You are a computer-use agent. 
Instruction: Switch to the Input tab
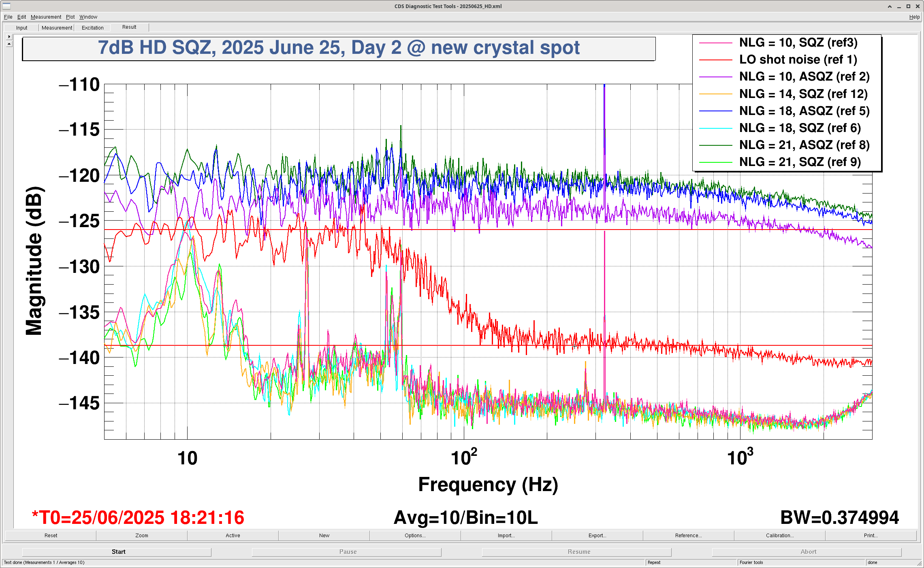[21, 28]
